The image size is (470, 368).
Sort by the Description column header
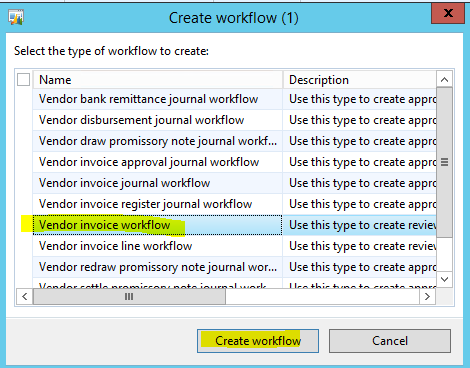click(x=360, y=80)
